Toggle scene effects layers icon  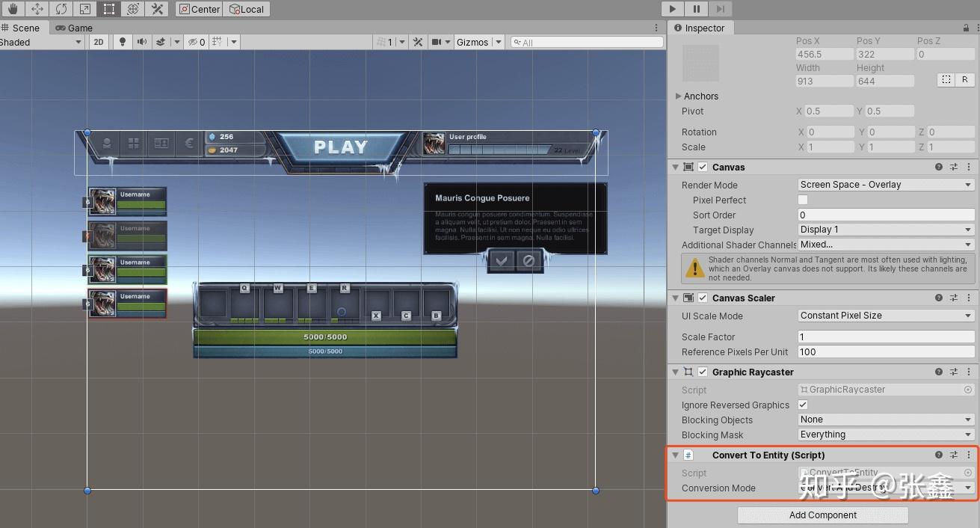pos(160,42)
